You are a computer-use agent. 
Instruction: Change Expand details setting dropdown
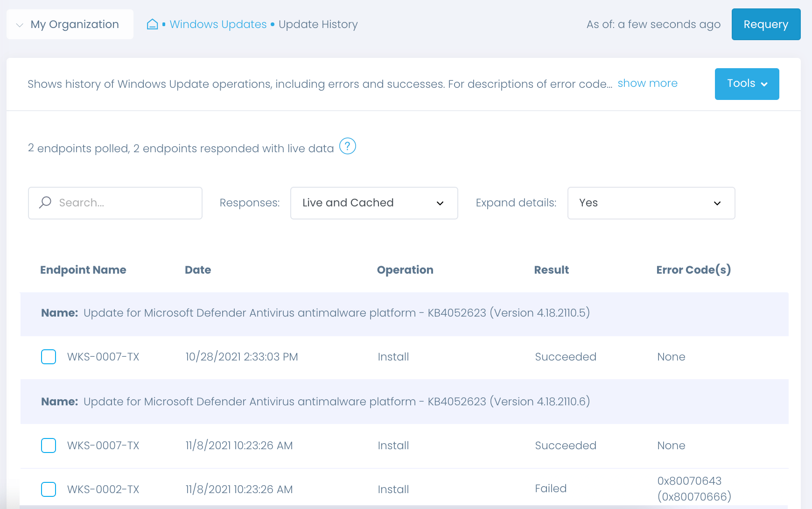click(651, 203)
